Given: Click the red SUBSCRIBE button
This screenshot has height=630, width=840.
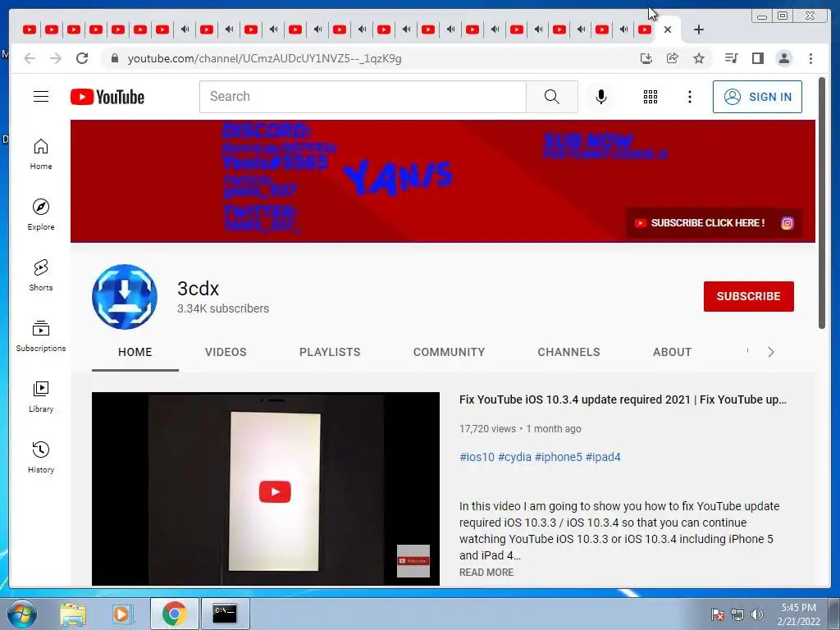Looking at the screenshot, I should [x=748, y=296].
